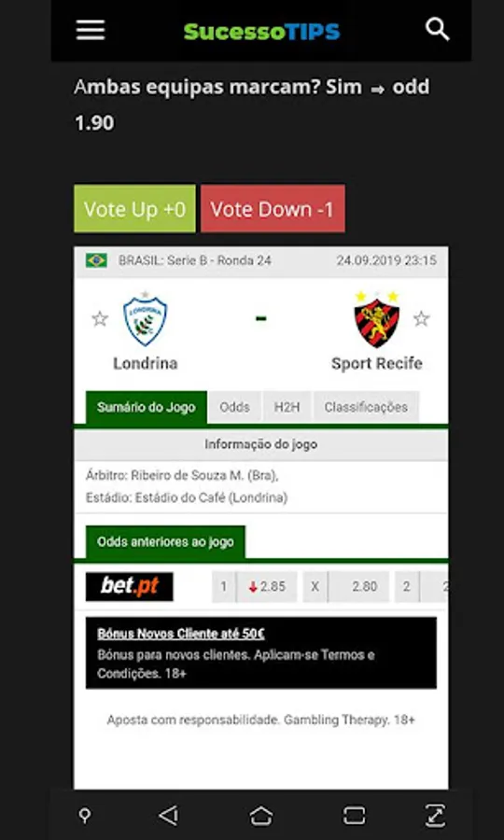Tap the pin icon in bottom bar

tap(85, 816)
